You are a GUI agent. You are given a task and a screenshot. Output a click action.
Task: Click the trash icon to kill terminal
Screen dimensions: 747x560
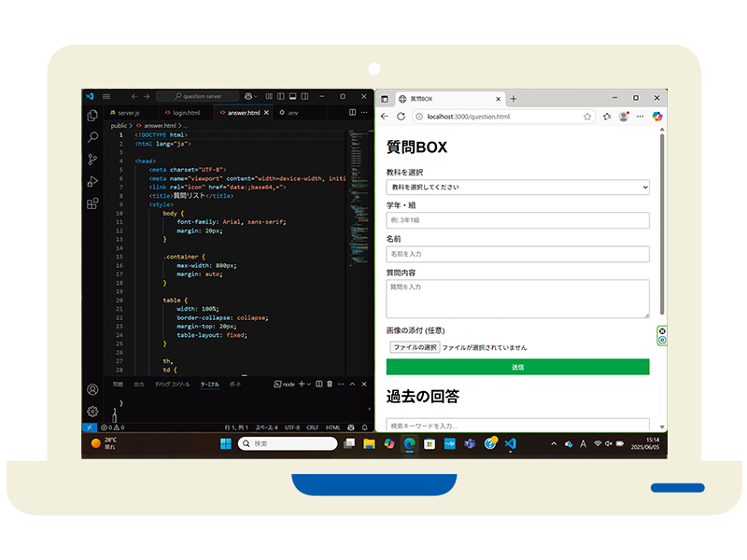(x=330, y=384)
